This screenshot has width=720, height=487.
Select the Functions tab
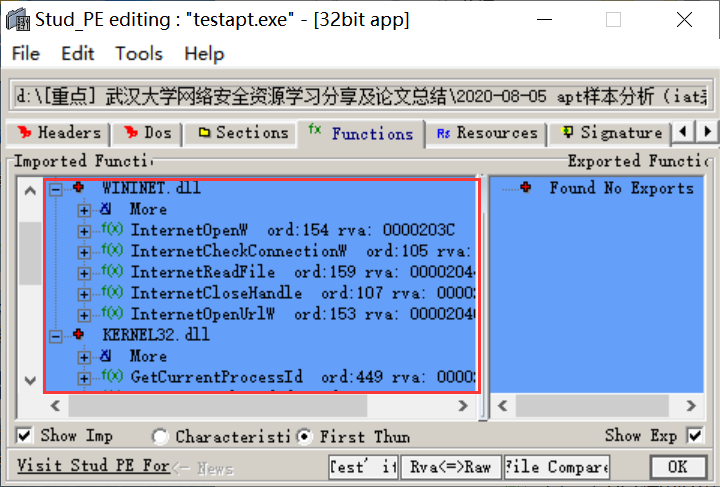point(361,134)
